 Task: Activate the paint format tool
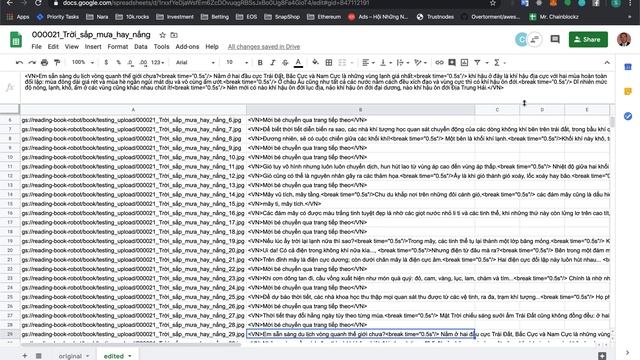[57, 62]
